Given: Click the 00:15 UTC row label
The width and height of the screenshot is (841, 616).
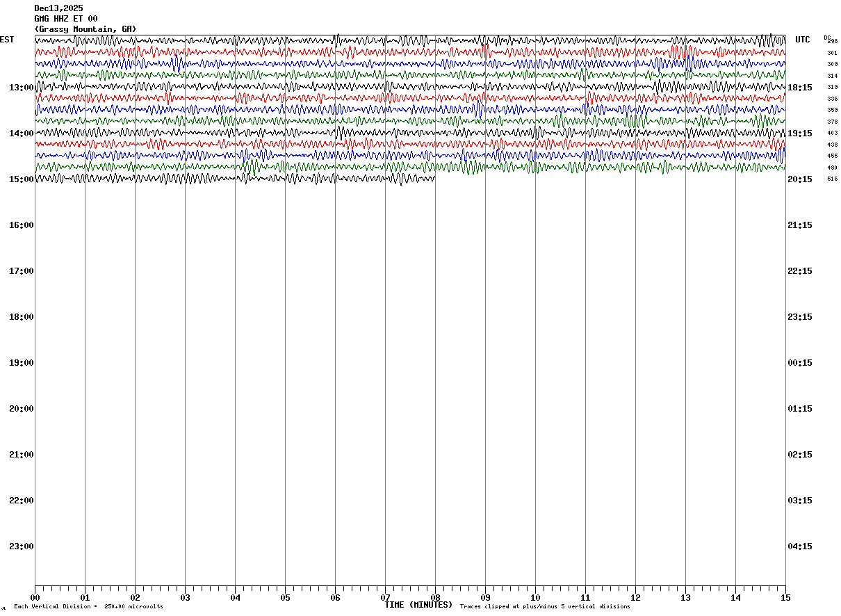Looking at the screenshot, I should (x=799, y=363).
